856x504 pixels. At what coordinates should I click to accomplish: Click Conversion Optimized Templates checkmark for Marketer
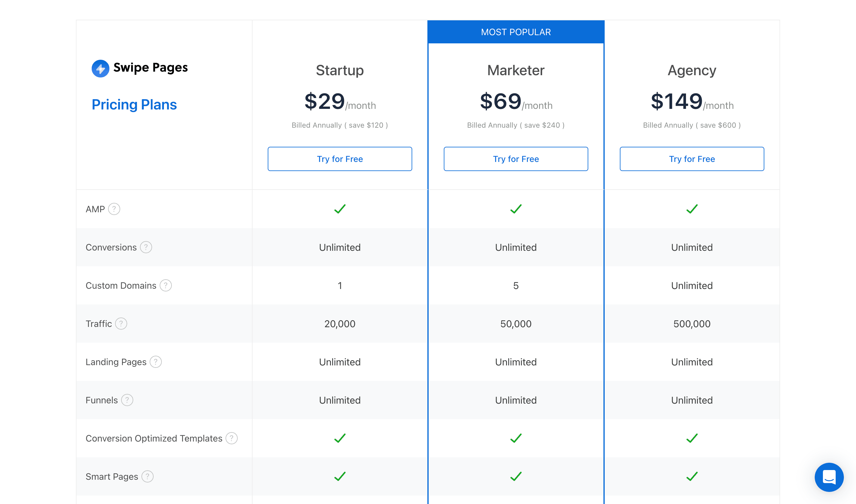click(x=516, y=438)
